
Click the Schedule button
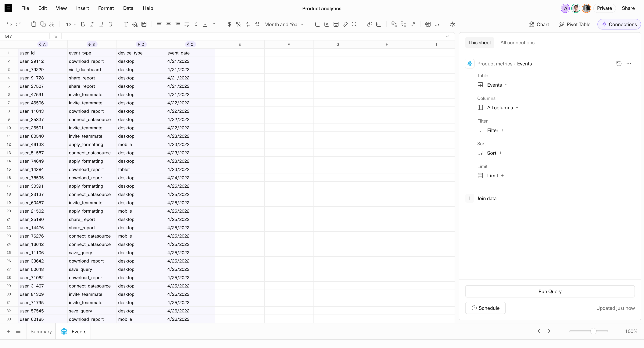point(485,308)
